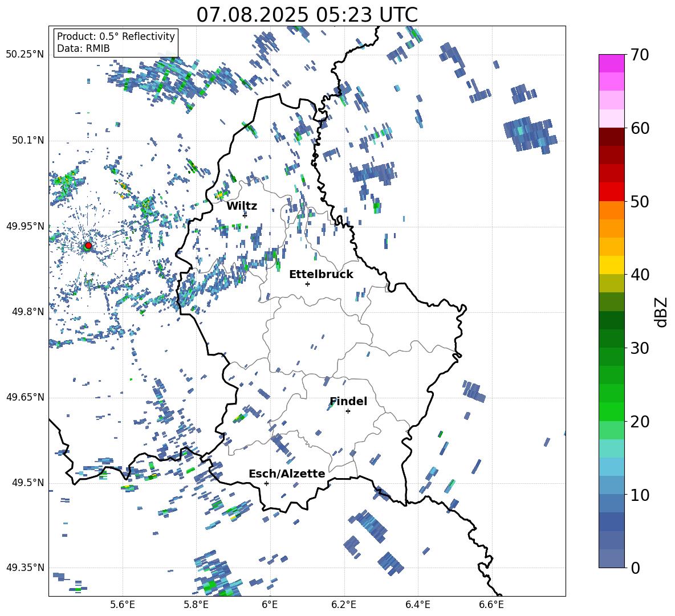Click the 49.8°N latitude label
The width and height of the screenshot is (675, 616).
click(28, 312)
